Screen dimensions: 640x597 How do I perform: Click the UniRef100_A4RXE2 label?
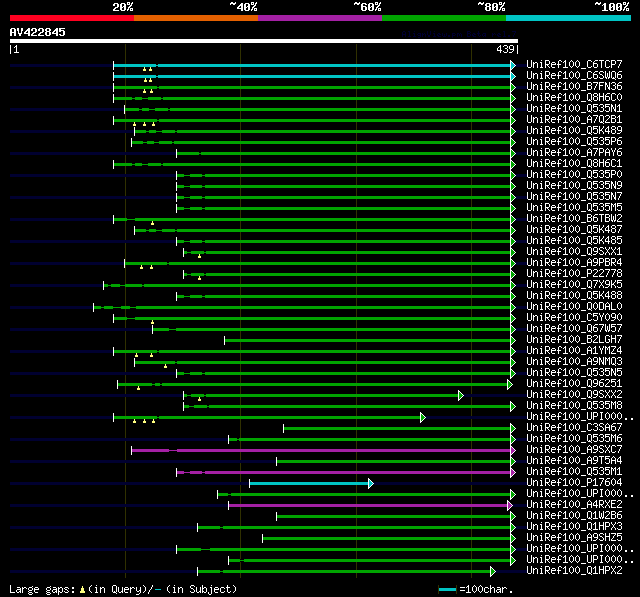coord(574,505)
